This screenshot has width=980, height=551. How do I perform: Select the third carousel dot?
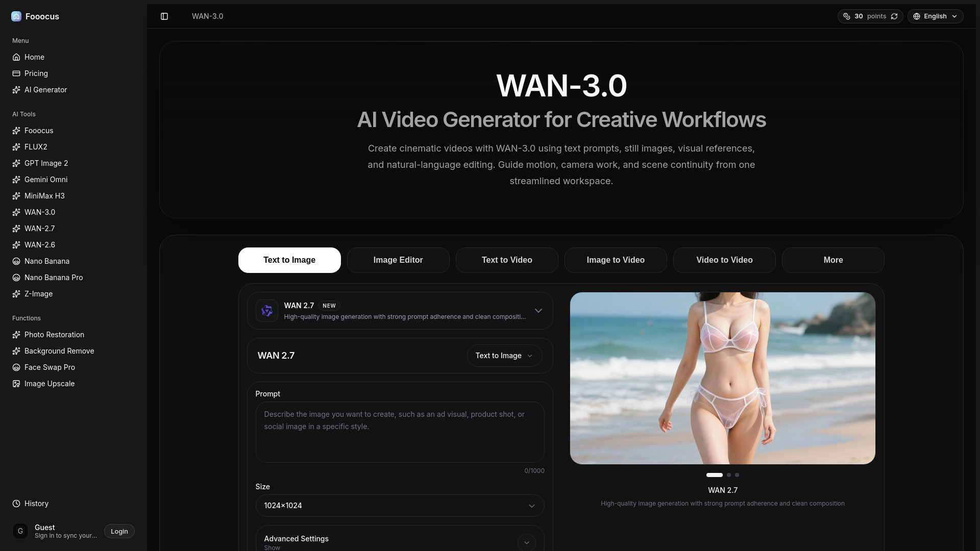pyautogui.click(x=737, y=475)
